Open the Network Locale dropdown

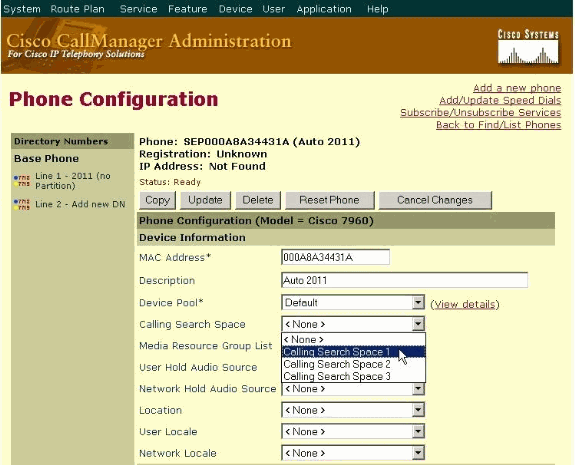(x=353, y=453)
